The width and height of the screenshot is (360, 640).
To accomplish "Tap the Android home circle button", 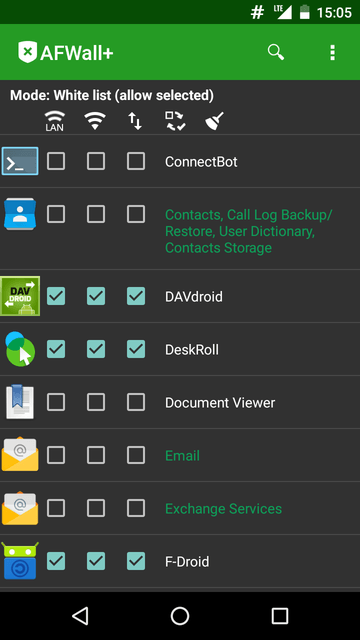I will coord(180,616).
